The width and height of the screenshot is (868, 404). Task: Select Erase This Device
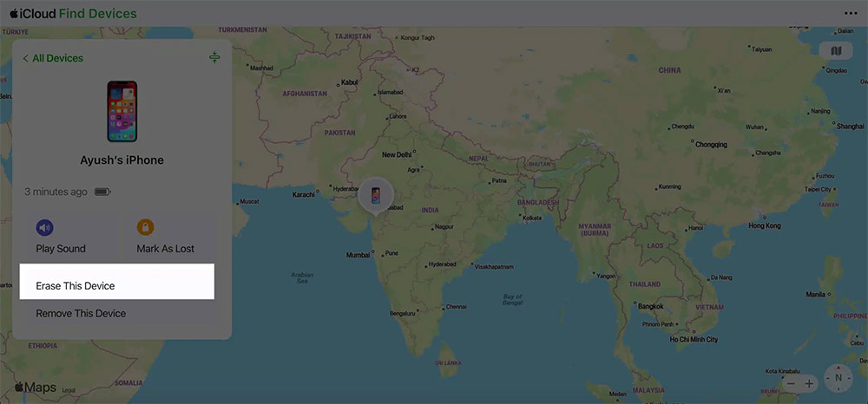(76, 285)
